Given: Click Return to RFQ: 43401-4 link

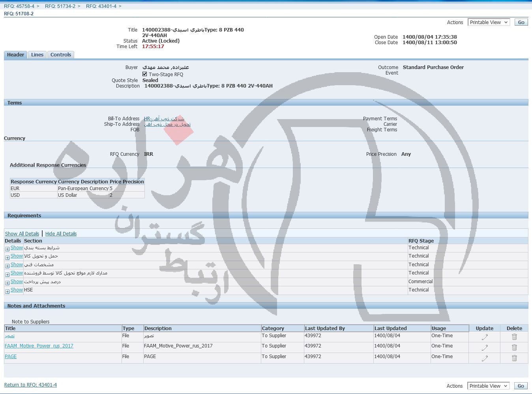Looking at the screenshot, I should coord(30,385).
